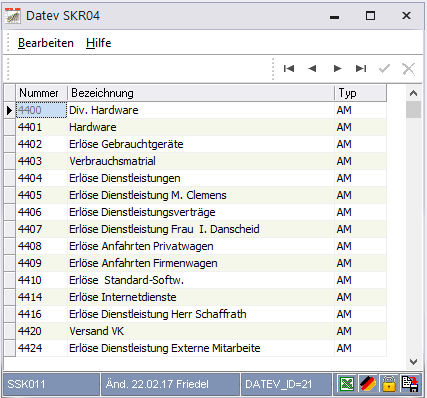The width and height of the screenshot is (427, 398).
Task: Click 'Erlöse Dienstleistung Herr Schaffrath' cell
Action: tap(201, 314)
